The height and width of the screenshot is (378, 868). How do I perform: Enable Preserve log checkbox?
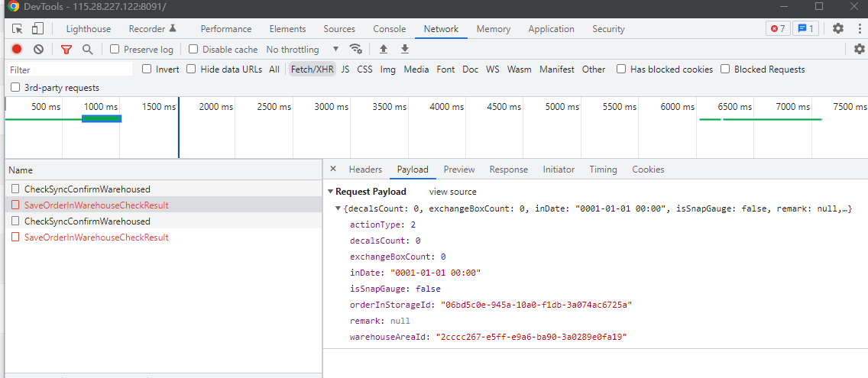click(x=115, y=50)
